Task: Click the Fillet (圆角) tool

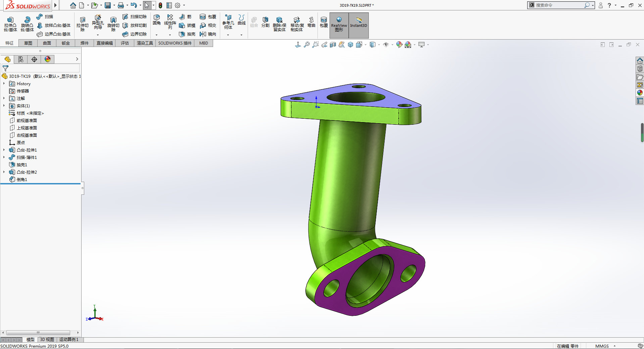Action: click(x=157, y=20)
